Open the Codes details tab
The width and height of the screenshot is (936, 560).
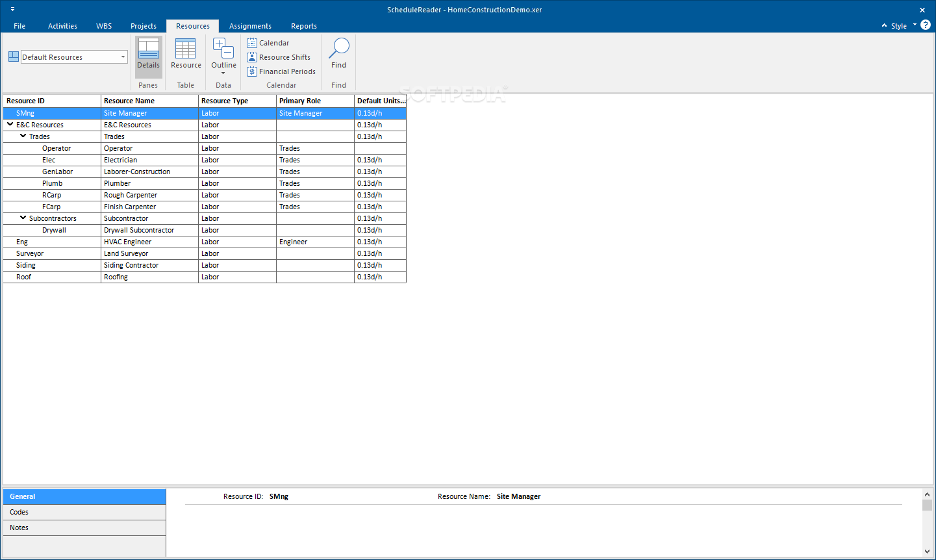(x=84, y=512)
